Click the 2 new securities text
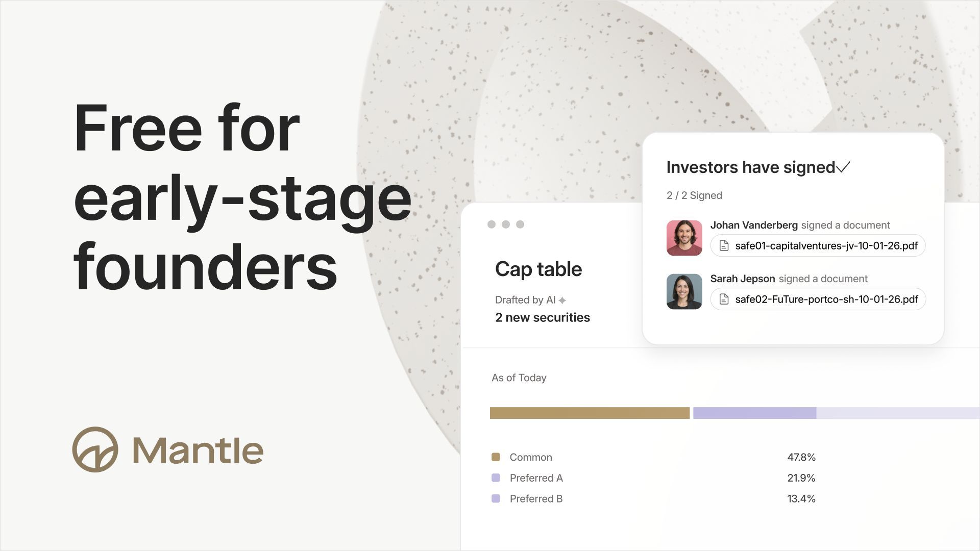This screenshot has height=551, width=980. pyautogui.click(x=543, y=317)
